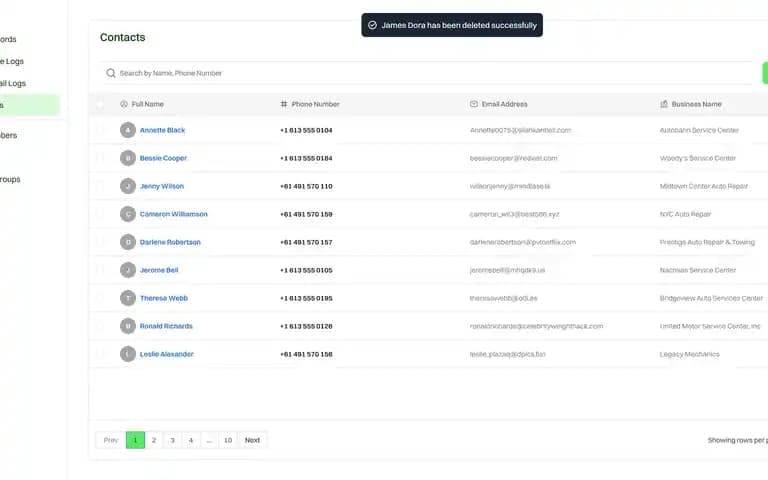The height and width of the screenshot is (480, 768).
Task: Click the Legacy Mechanics cell
Action: [x=689, y=354]
